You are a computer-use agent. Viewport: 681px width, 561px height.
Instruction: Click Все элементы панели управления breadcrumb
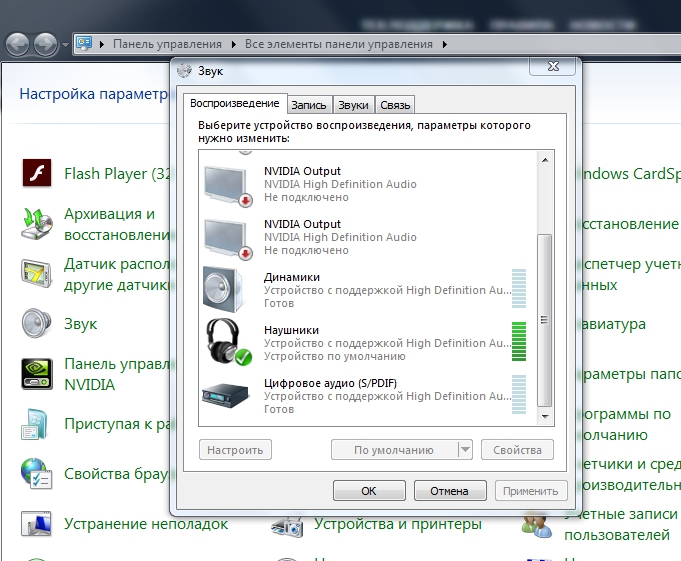pos(339,44)
